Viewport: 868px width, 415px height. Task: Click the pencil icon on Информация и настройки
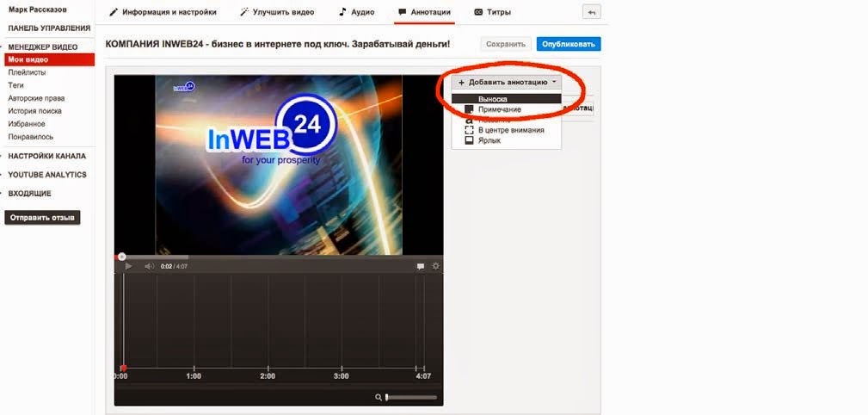coord(114,12)
